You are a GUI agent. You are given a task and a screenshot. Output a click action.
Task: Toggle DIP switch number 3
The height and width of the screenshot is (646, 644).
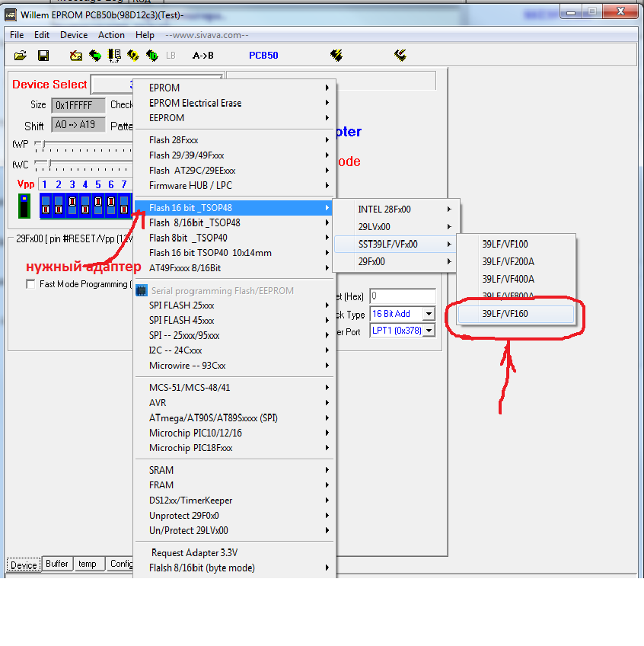tap(72, 205)
